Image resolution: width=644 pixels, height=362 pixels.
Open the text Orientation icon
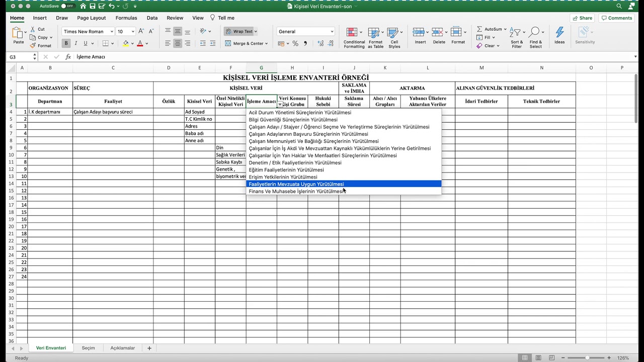tap(202, 31)
